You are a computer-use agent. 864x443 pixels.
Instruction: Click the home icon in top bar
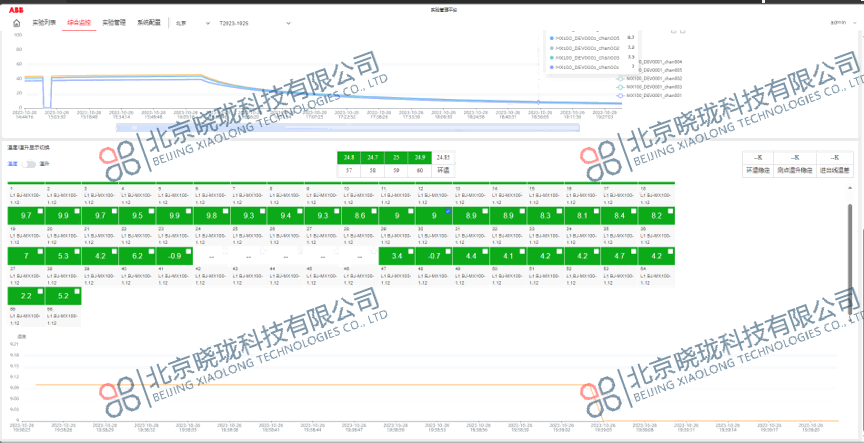coord(16,21)
